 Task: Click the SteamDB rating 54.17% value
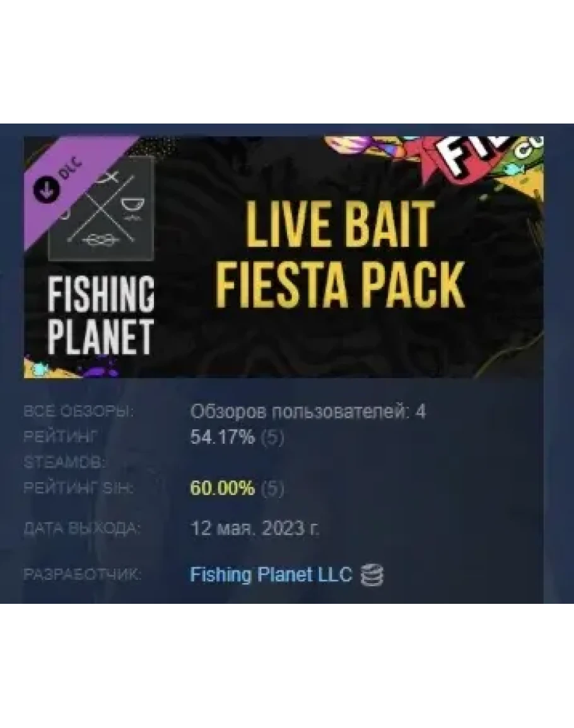223,437
